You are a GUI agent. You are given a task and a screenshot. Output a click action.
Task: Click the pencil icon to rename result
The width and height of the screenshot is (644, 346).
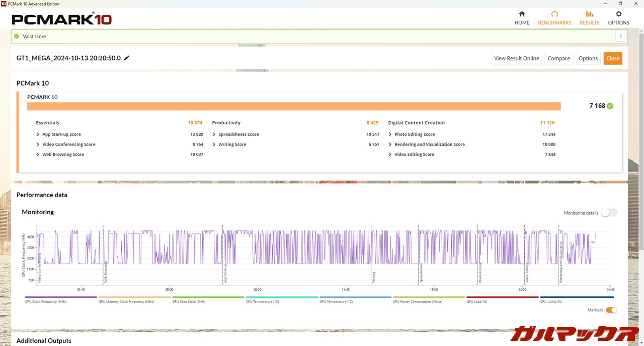pyautogui.click(x=127, y=58)
